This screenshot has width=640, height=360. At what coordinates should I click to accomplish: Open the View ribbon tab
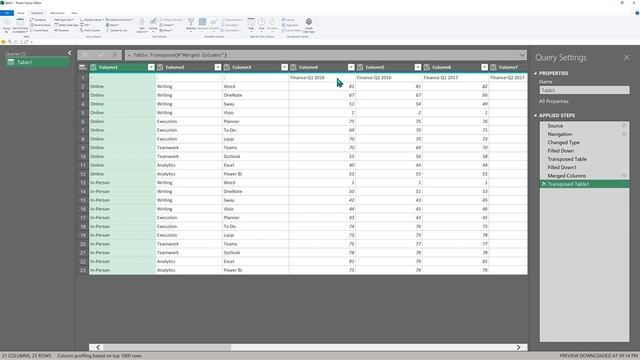(x=74, y=13)
